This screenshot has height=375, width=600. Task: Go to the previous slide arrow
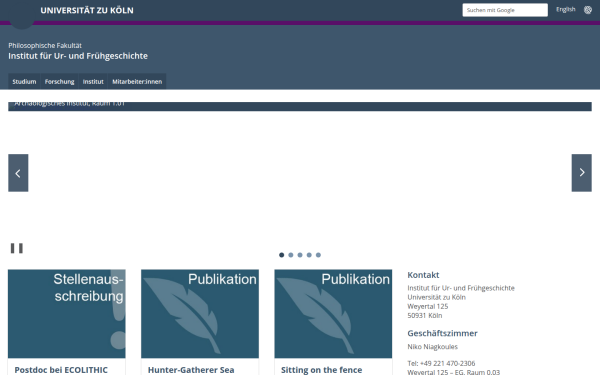[18, 173]
